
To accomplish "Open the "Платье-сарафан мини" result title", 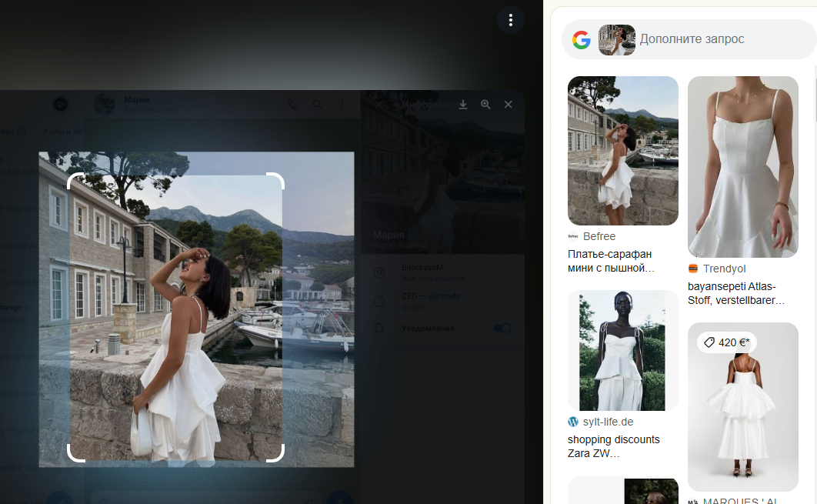I will 611,261.
